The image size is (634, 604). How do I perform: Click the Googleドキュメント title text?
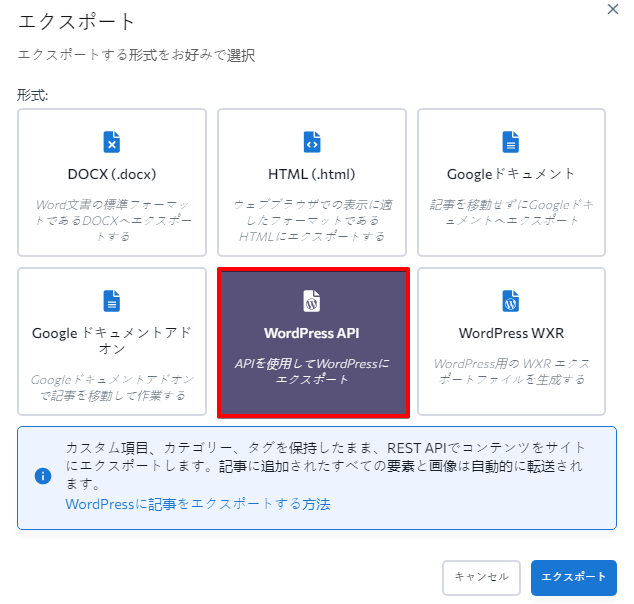pyautogui.click(x=511, y=174)
